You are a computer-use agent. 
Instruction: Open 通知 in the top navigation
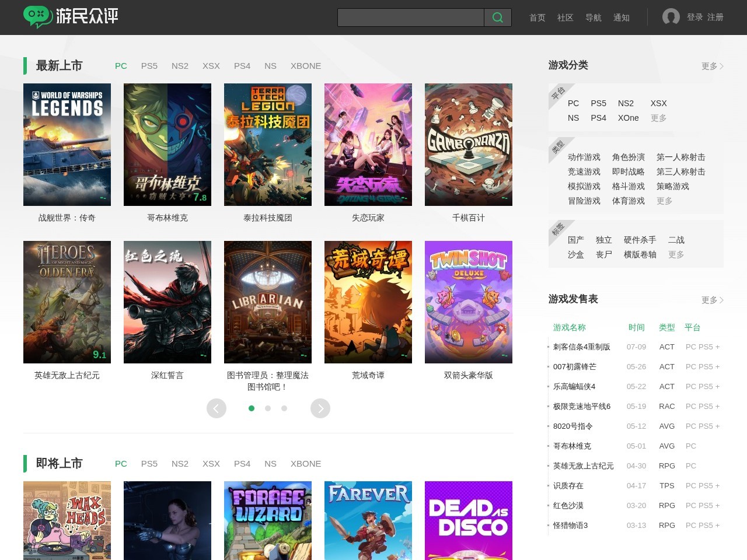pos(622,17)
